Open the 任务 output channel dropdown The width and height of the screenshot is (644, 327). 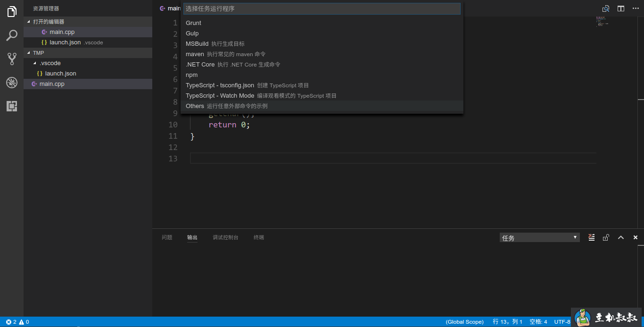click(x=539, y=237)
